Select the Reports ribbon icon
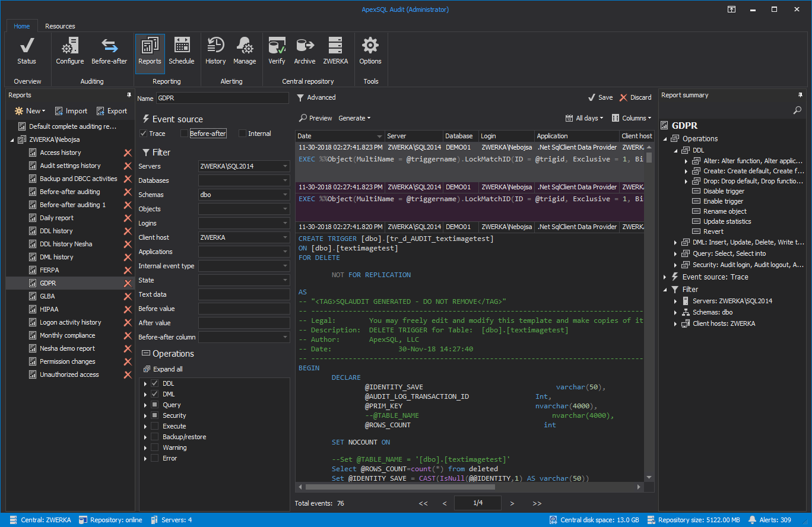Viewport: 812px width, 527px height. [150, 53]
